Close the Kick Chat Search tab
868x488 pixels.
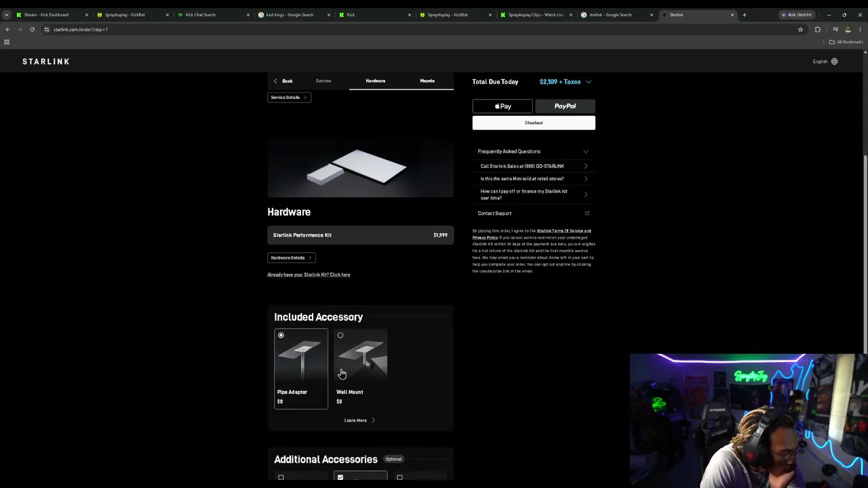[248, 14]
